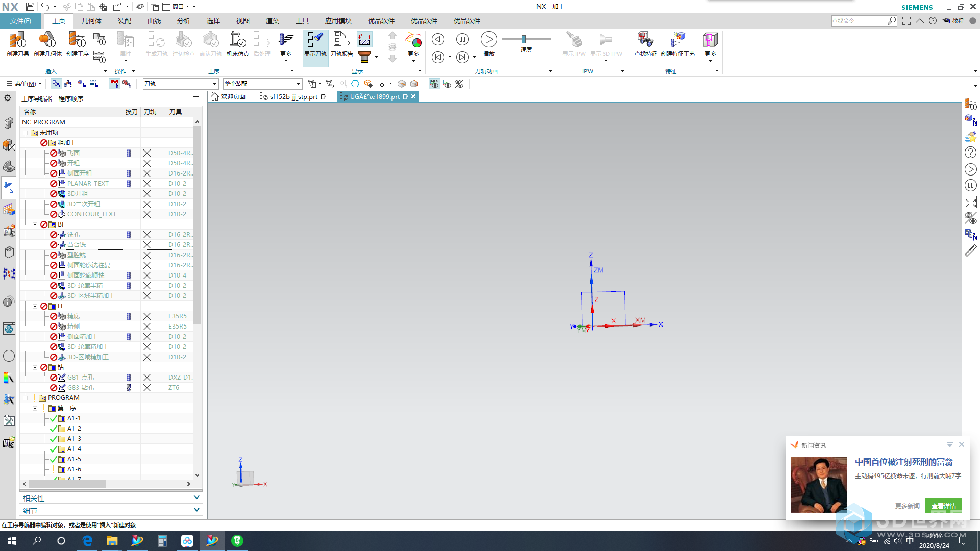Open the Application Module (应用模块) tab
Viewport: 980px width, 551px height.
[x=338, y=21]
